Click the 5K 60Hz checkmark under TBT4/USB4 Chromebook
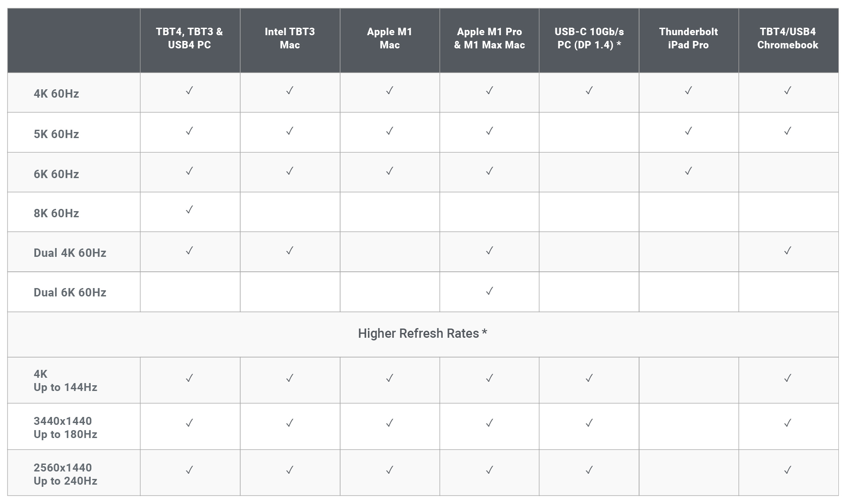 [x=787, y=131]
